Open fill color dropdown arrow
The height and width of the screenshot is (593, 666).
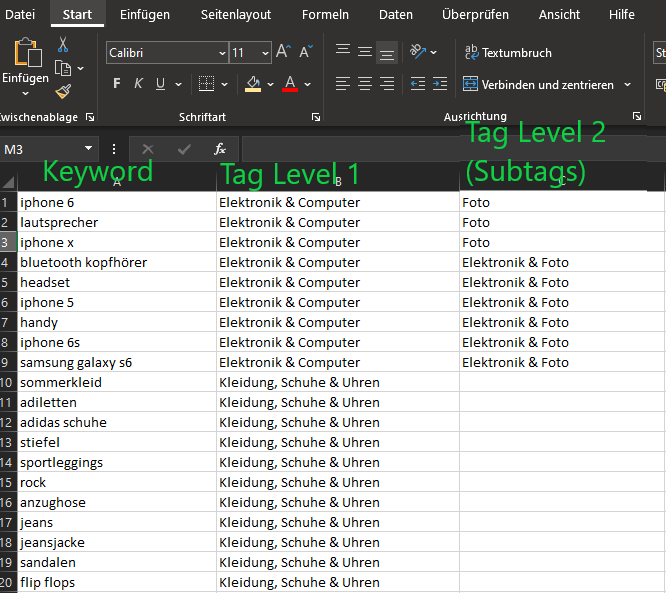tap(270, 84)
